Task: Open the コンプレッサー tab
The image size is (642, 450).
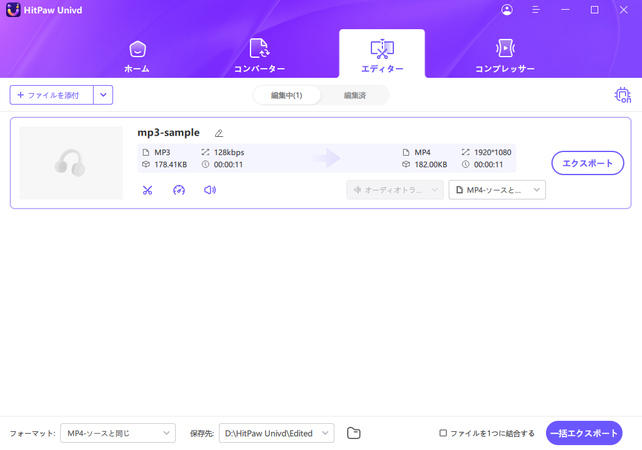Action: pos(505,56)
